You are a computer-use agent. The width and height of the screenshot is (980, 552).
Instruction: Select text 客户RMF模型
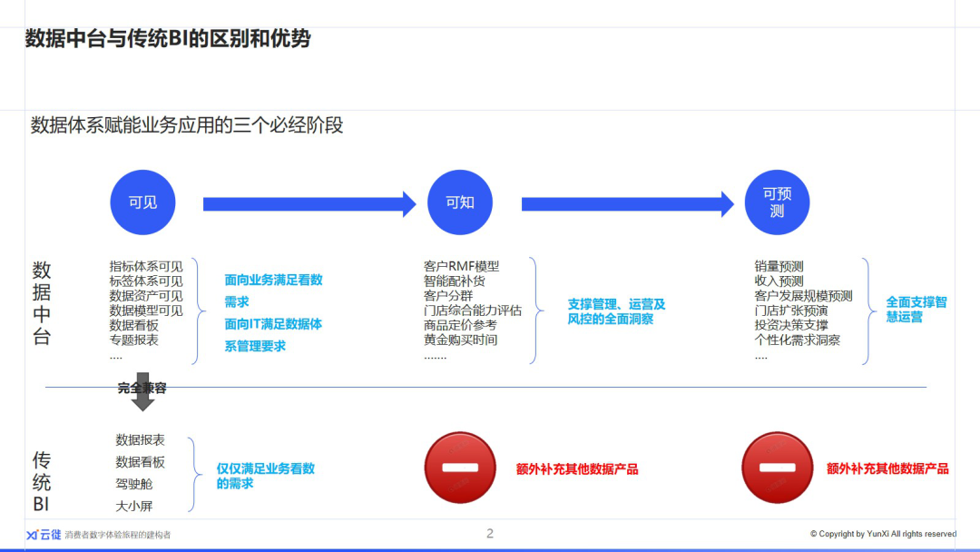pos(461,266)
